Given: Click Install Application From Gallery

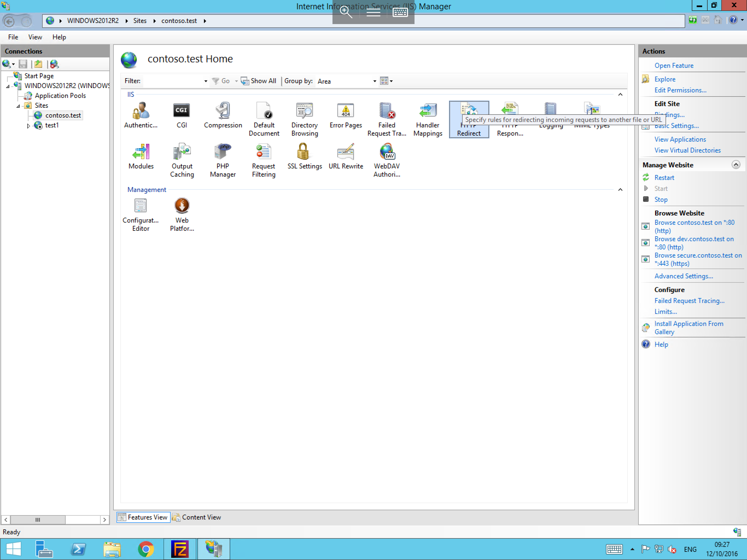Looking at the screenshot, I should point(688,328).
